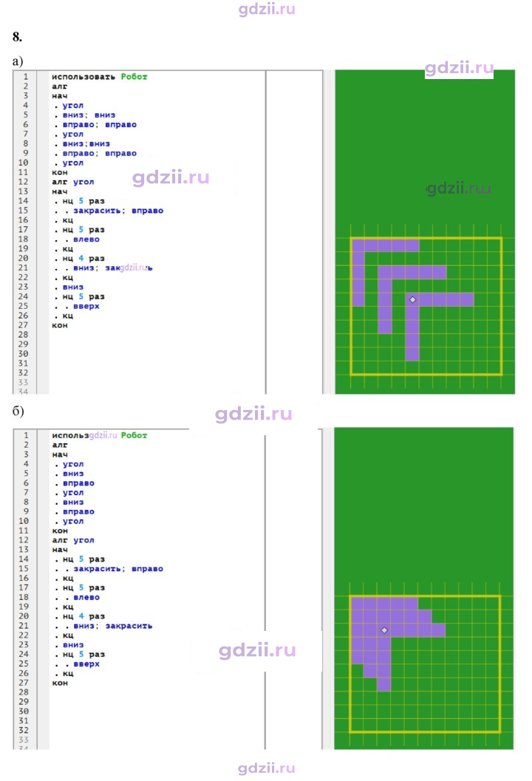Image resolution: width=532 pixels, height=781 pixels.
Task: Click 'закрасить; вправо' line in editor а
Action: pos(118,211)
